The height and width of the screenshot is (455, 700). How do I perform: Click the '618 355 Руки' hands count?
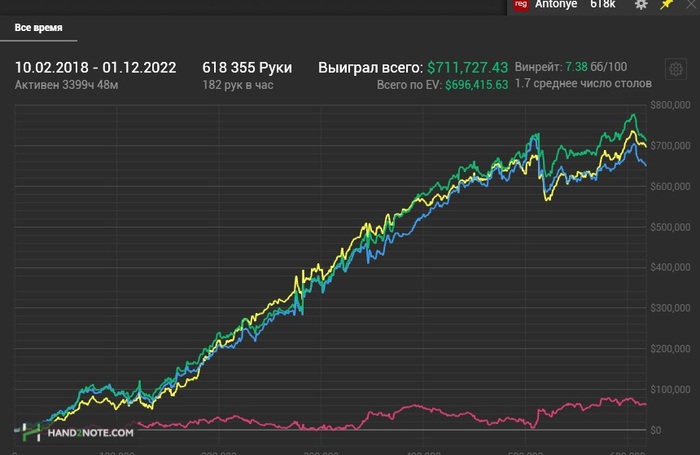(247, 68)
